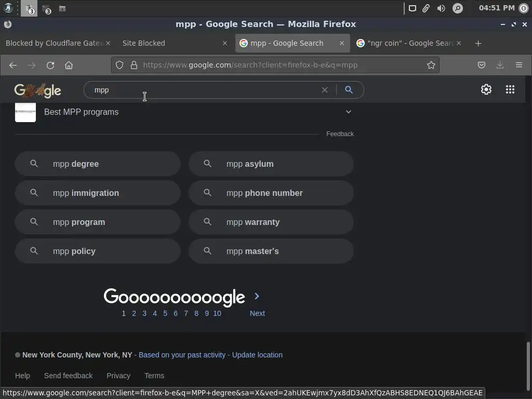Search related term mpp master's
Viewport: 532px width, 399px height.
271,251
